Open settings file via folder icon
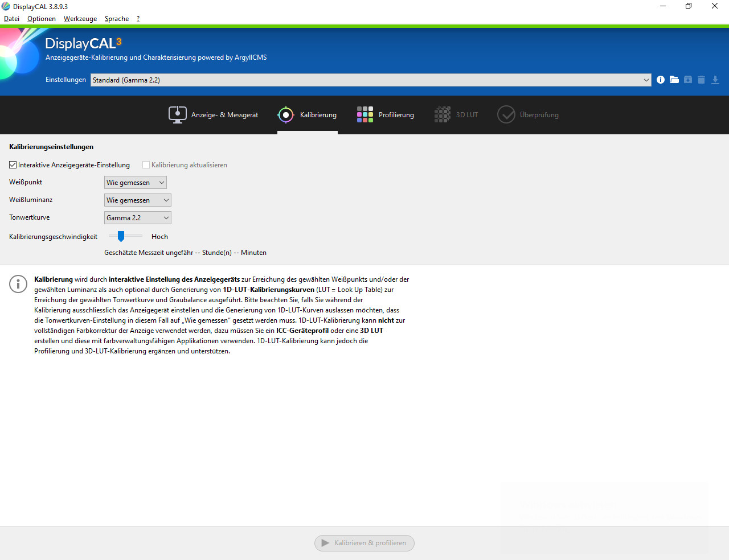The width and height of the screenshot is (729, 560). (674, 80)
